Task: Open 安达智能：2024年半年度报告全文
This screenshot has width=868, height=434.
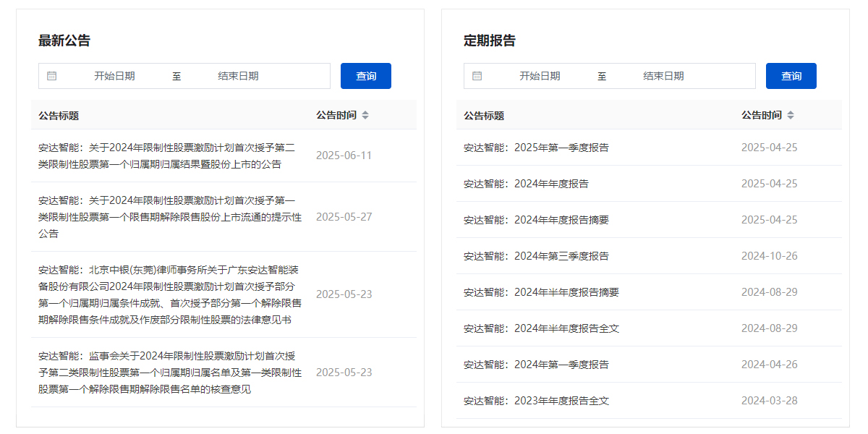Action: (x=541, y=328)
